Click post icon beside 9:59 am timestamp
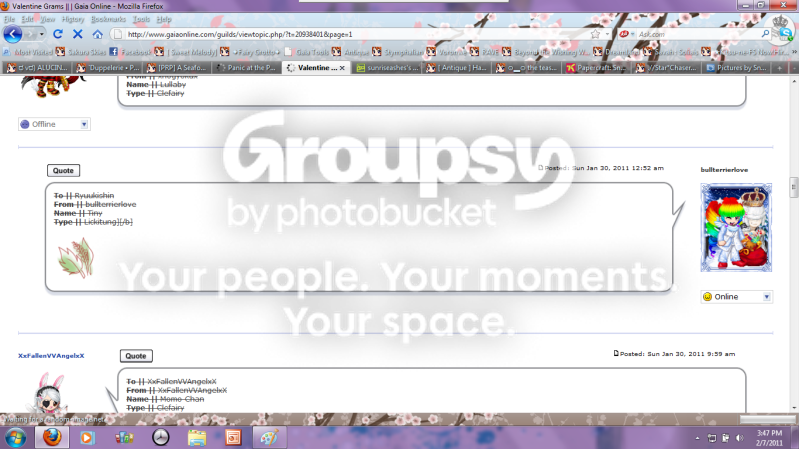Image resolution: width=799 pixels, height=449 pixels. [x=616, y=353]
